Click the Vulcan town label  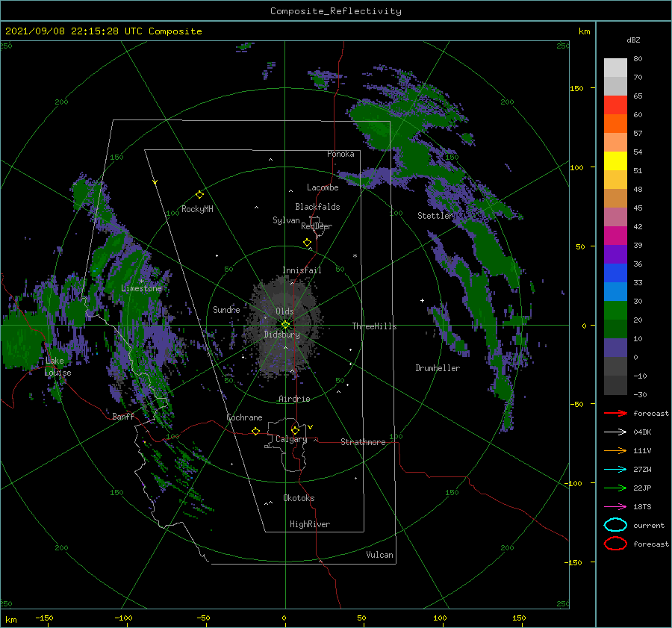click(x=380, y=555)
